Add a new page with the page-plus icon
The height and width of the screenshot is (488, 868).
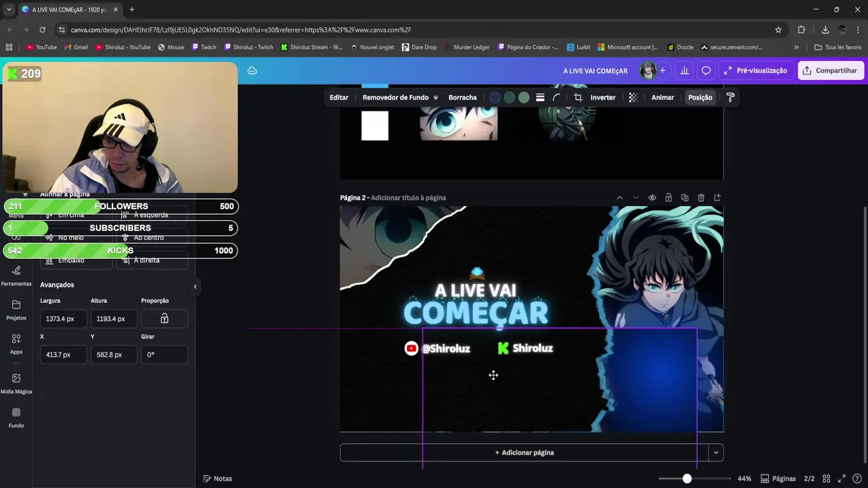coord(717,198)
